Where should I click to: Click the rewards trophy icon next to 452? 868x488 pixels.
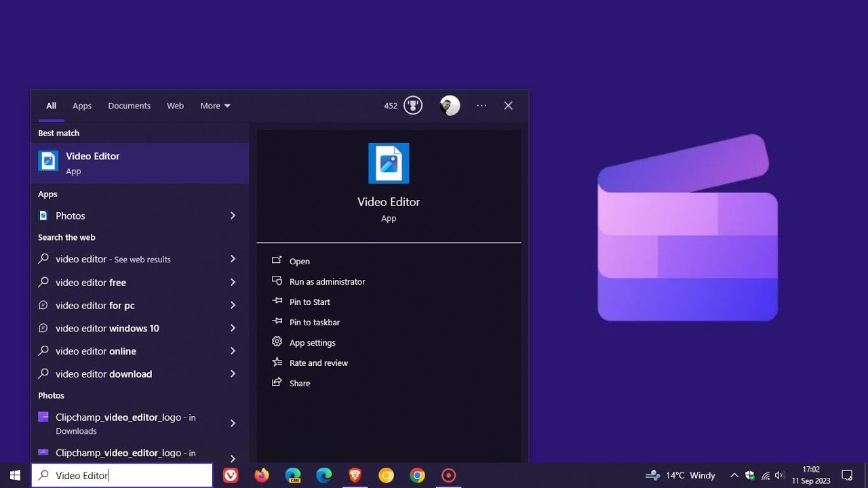[x=413, y=106]
